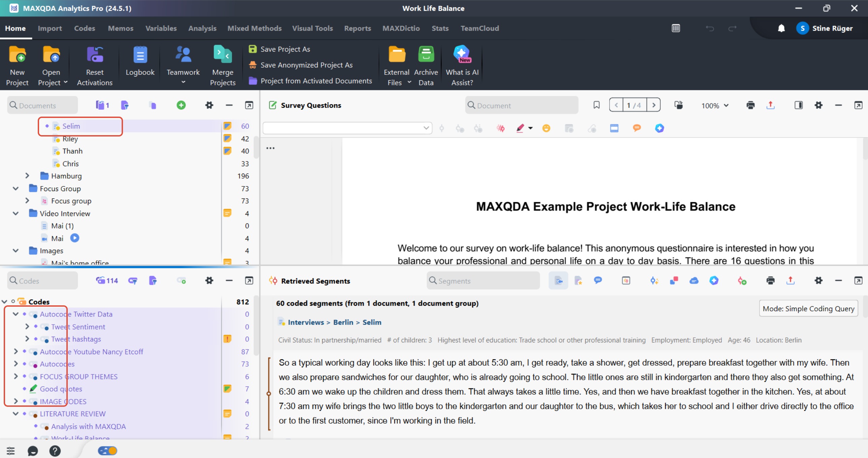The height and width of the screenshot is (458, 868).
Task: Print the Survey Questions document
Action: click(x=750, y=105)
